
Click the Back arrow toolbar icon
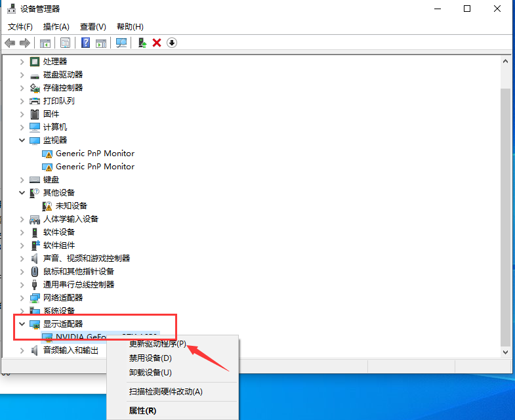pyautogui.click(x=10, y=43)
